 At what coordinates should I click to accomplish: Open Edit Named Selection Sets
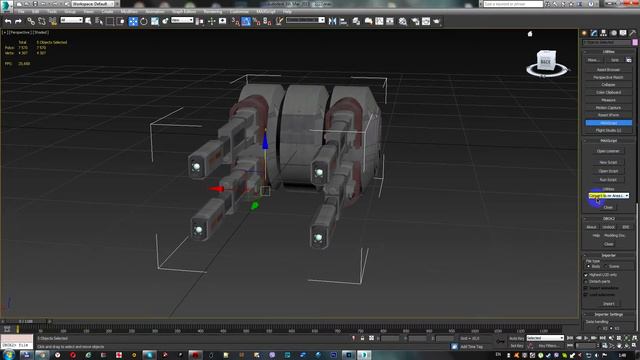pyautogui.click(x=279, y=21)
